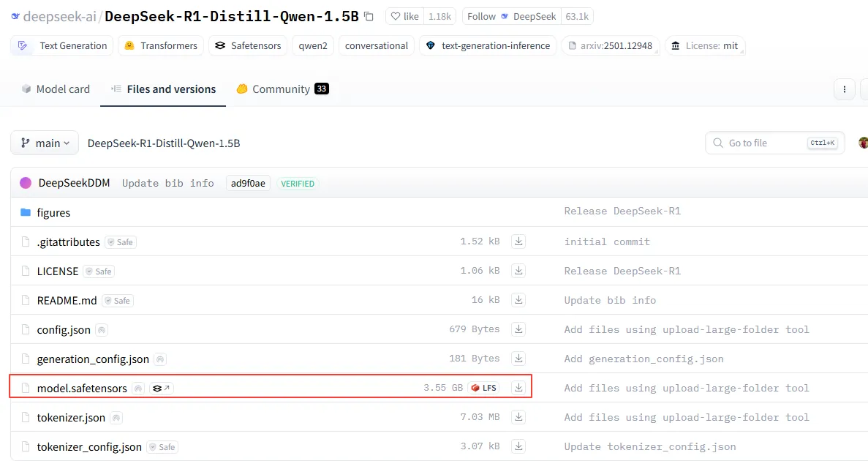Switch to the Files and versions tab

click(x=163, y=89)
